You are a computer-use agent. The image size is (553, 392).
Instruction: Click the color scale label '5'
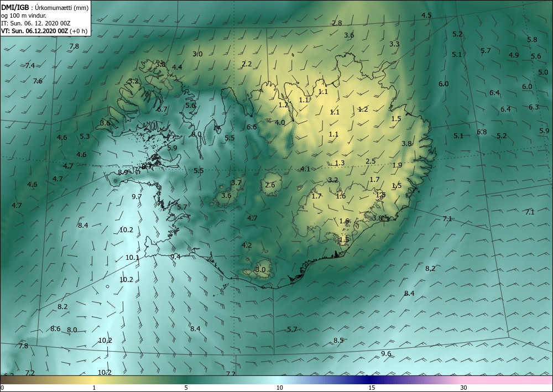click(x=186, y=388)
